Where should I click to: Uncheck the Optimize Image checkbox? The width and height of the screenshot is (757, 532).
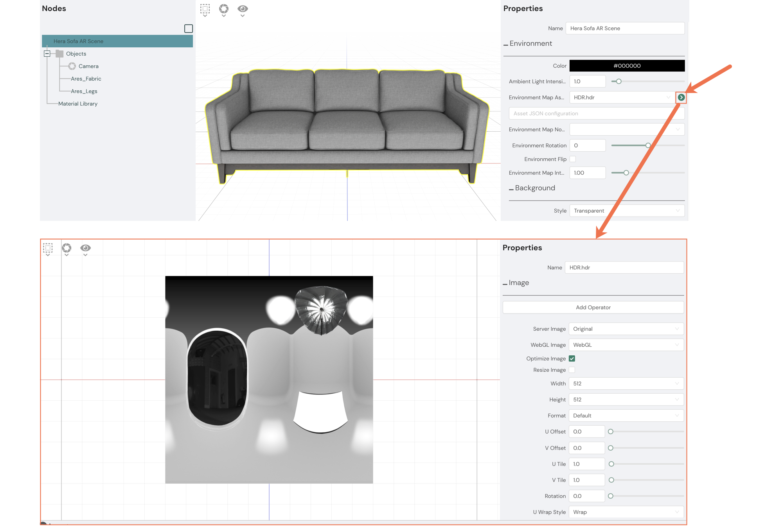click(x=572, y=358)
